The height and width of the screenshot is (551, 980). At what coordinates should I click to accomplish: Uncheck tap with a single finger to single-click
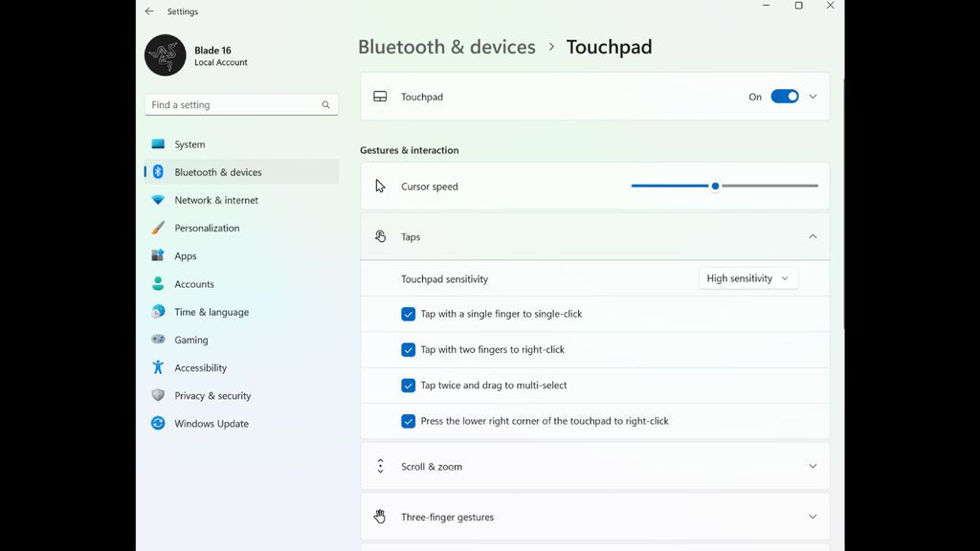(x=408, y=314)
